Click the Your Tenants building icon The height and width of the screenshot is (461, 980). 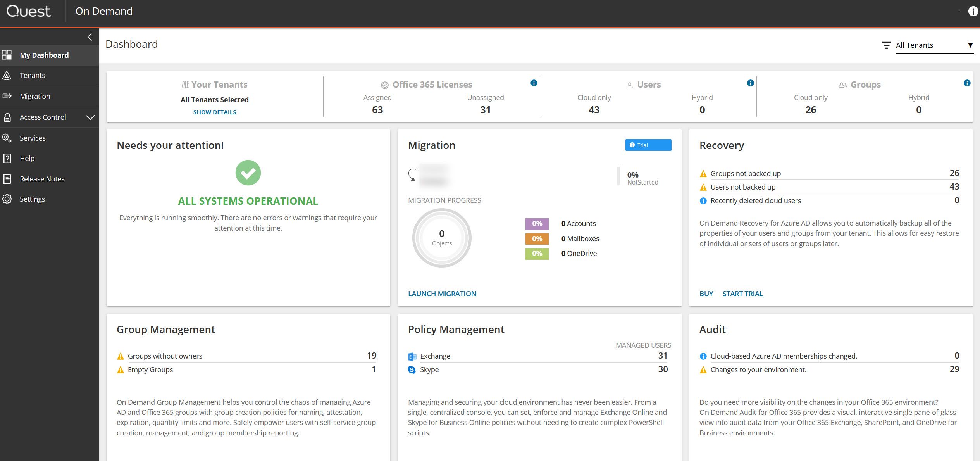186,85
